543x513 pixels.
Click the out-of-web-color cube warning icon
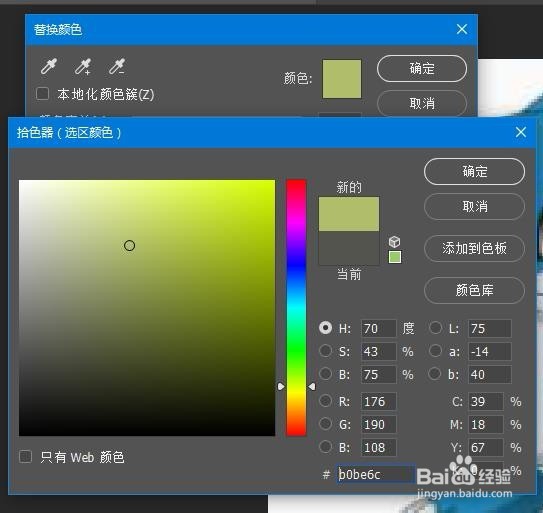pos(394,241)
